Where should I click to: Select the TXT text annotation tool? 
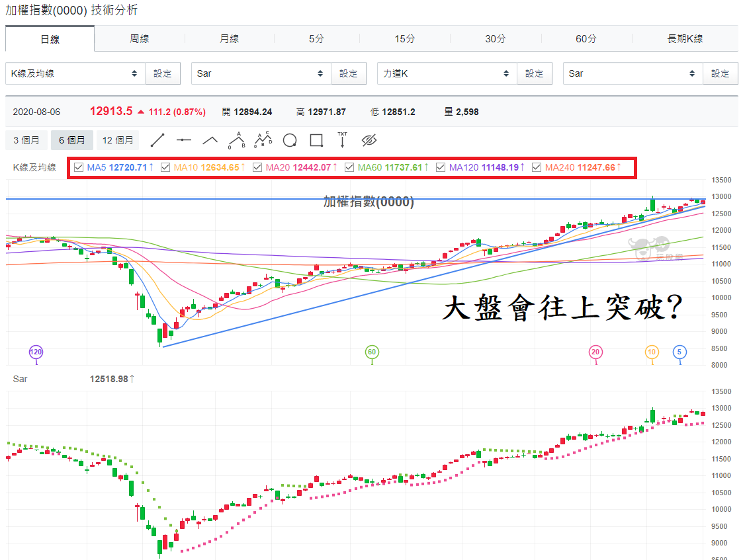pos(343,140)
